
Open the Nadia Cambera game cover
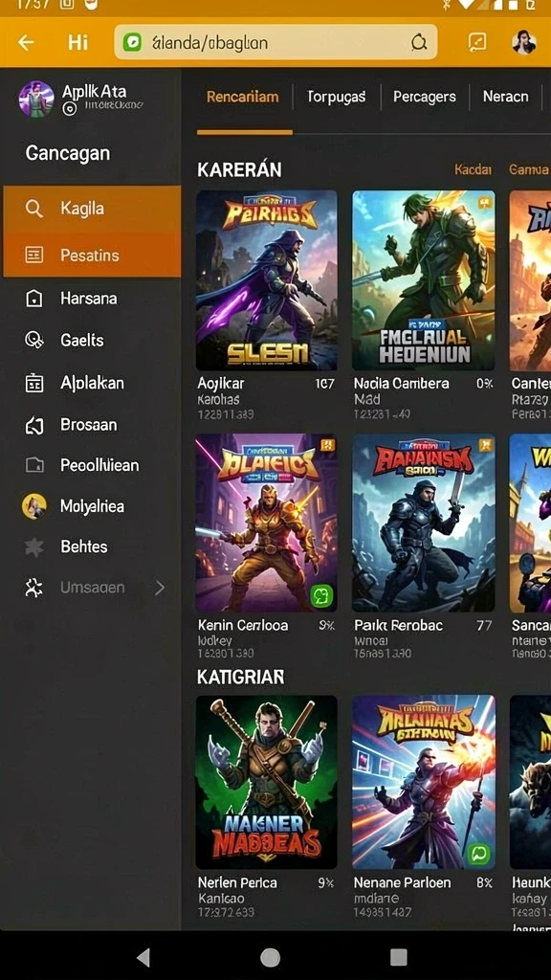[424, 280]
